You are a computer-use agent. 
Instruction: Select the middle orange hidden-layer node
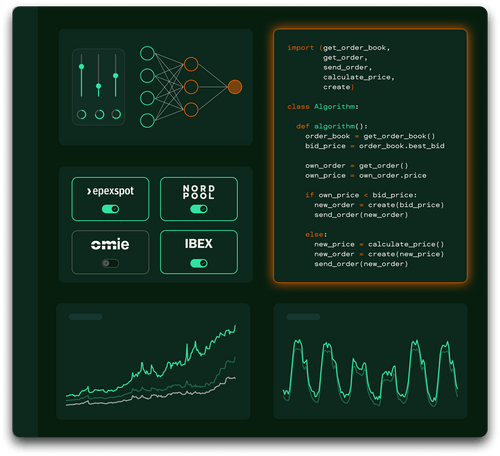pyautogui.click(x=191, y=87)
